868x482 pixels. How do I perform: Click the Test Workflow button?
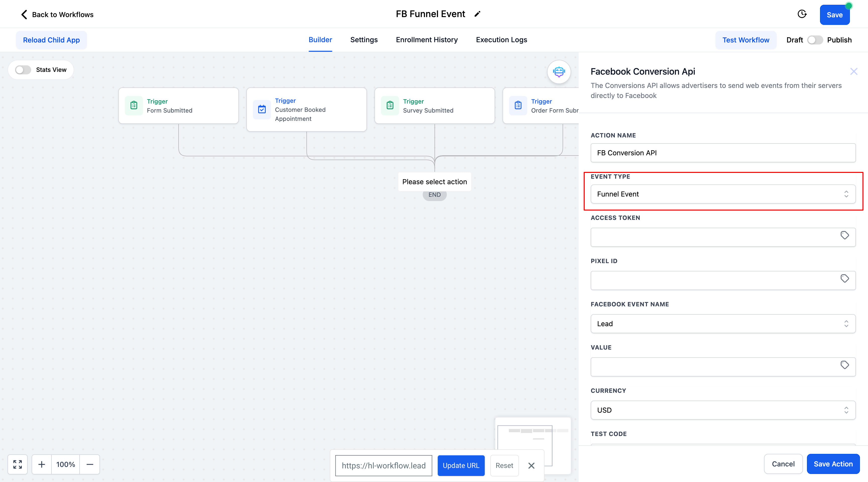746,40
